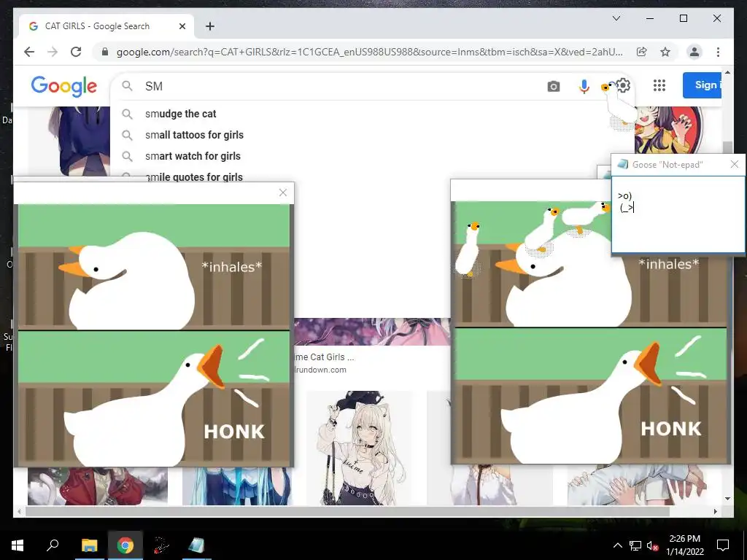Open the Windows Start menu
The image size is (747, 560).
(x=18, y=545)
